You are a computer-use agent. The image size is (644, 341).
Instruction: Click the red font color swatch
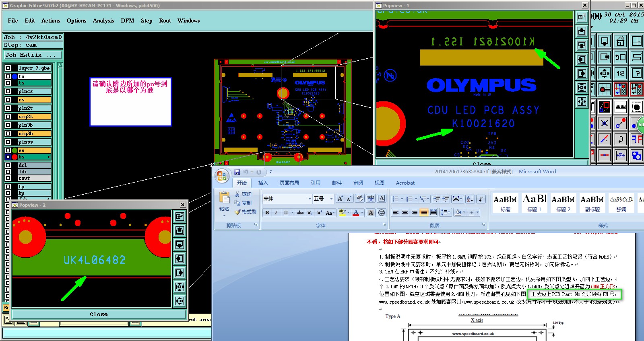[x=356, y=213]
